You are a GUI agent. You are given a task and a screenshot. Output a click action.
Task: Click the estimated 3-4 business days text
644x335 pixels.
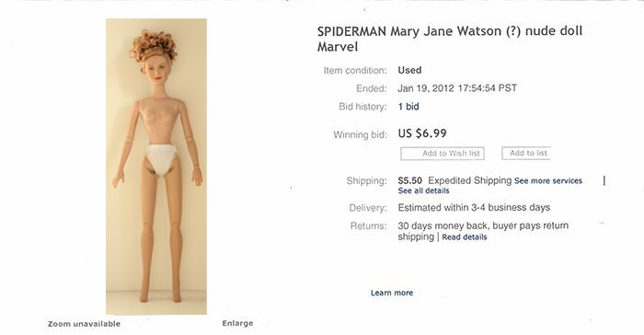pos(474,208)
